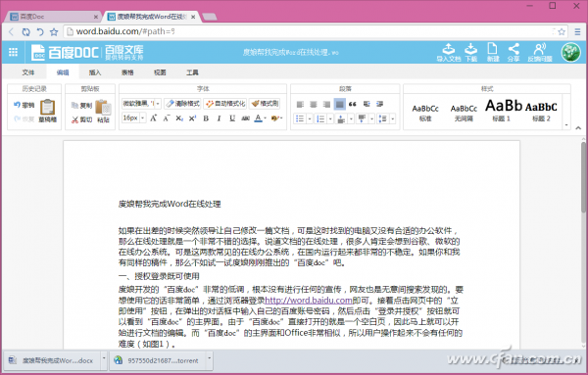The height and width of the screenshot is (375, 588).
Task: Collapse the ribbon with the up chevron
Action: pos(578,127)
